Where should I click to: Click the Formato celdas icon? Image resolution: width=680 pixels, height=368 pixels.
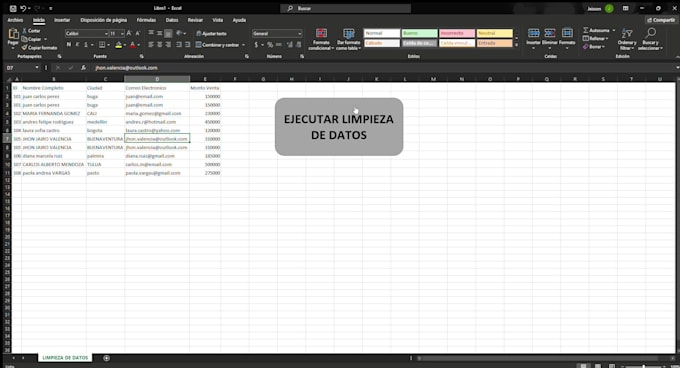567,33
